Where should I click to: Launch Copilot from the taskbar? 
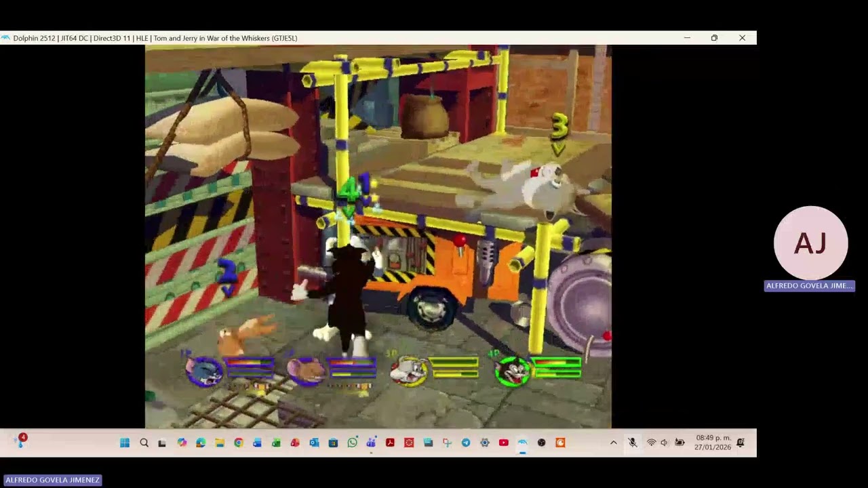(x=182, y=443)
